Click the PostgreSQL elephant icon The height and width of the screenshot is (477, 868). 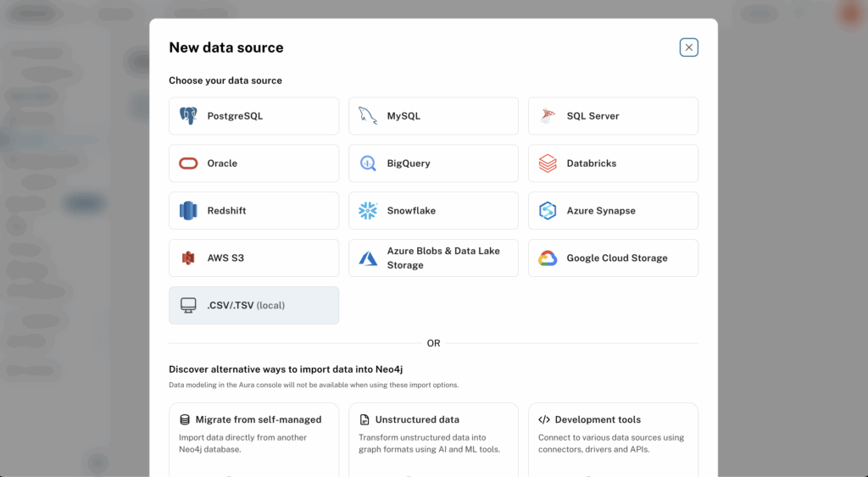188,116
